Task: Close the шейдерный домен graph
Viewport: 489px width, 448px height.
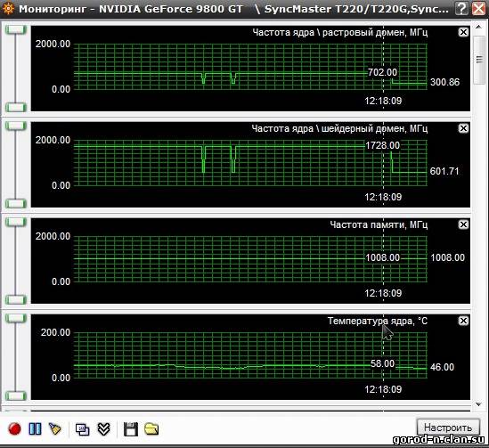Action: pyautogui.click(x=463, y=128)
